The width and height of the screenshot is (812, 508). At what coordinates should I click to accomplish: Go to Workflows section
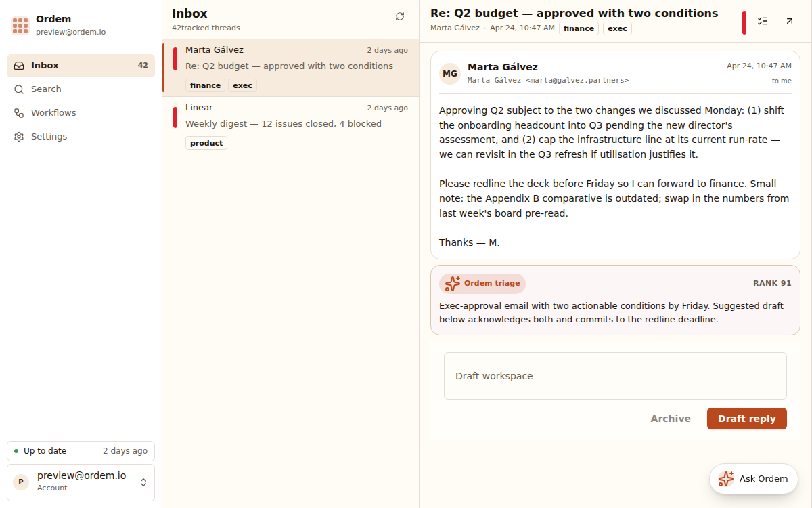coord(53,113)
